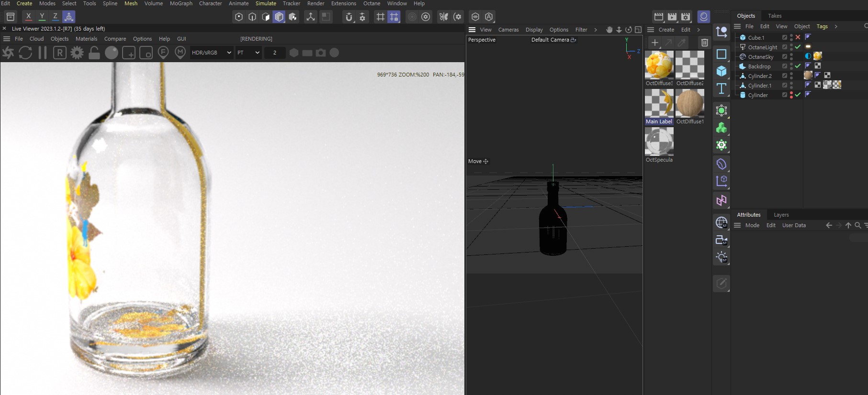Open the Objects manager hamburger menu
The image size is (868, 395).
(x=737, y=26)
